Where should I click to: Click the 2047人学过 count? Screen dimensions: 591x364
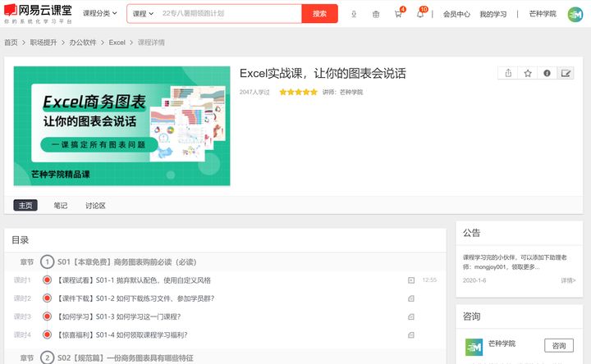pos(254,92)
